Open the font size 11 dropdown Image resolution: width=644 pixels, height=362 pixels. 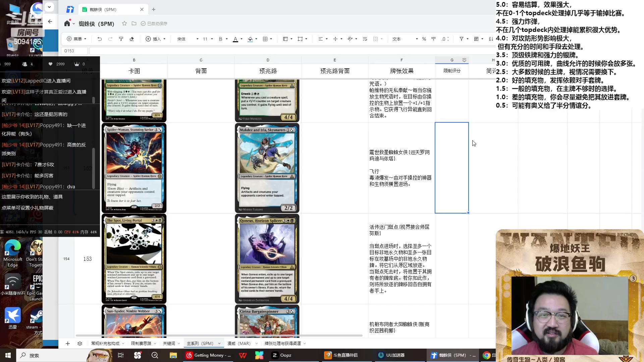tap(208, 39)
